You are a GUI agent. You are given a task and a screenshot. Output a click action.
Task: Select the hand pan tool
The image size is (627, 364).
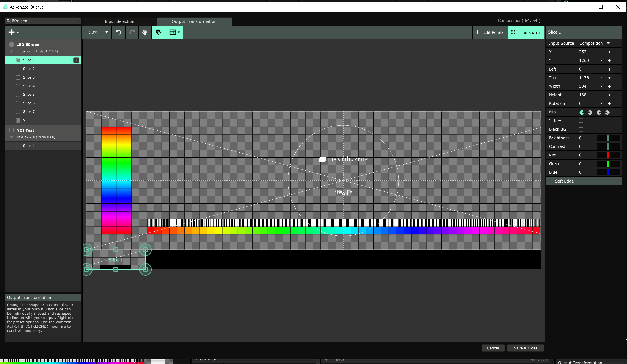[145, 32]
